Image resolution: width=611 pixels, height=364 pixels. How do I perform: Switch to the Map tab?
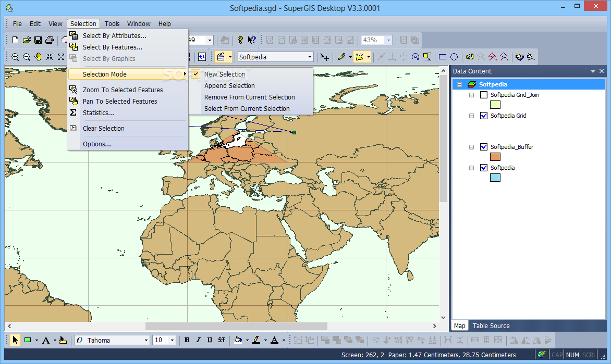459,326
